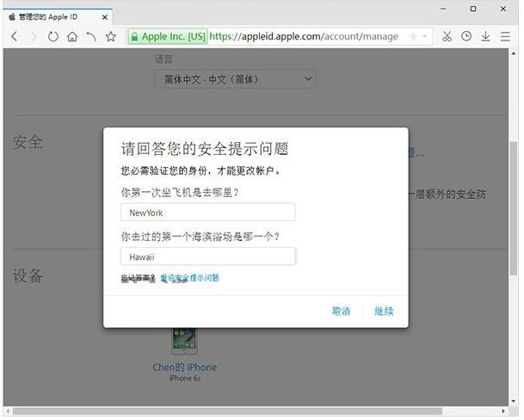Click the scissors screenshot tool icon
The image size is (524, 420).
tap(447, 36)
